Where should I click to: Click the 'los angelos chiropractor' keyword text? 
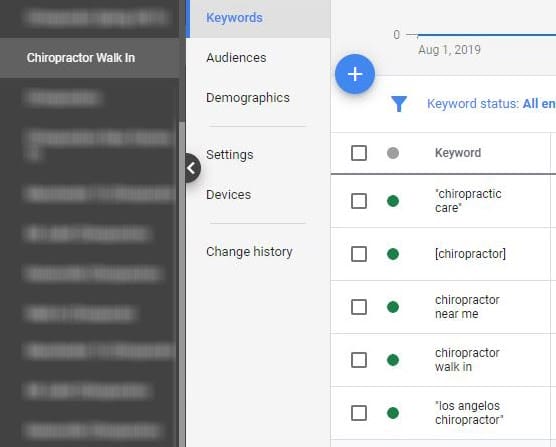469,413
